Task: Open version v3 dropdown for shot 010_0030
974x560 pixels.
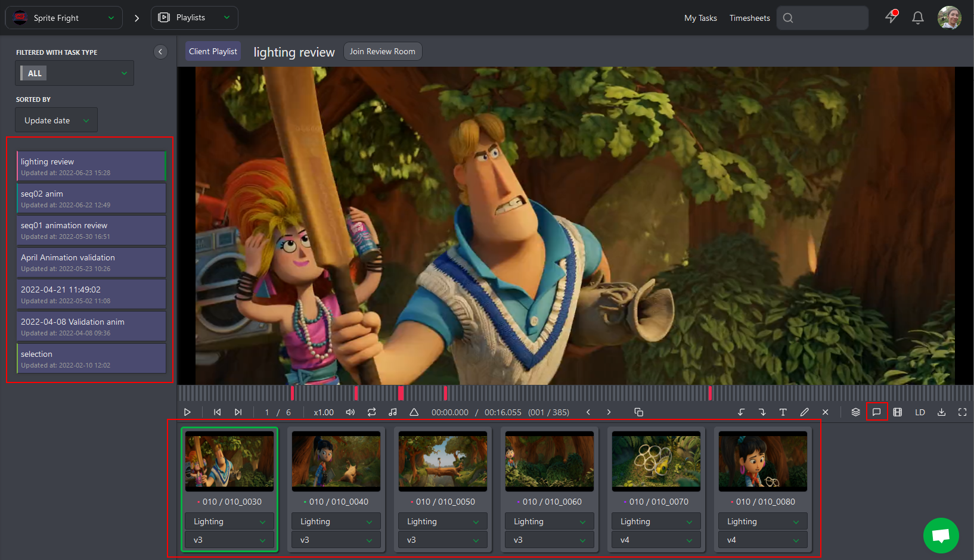Action: click(x=229, y=540)
